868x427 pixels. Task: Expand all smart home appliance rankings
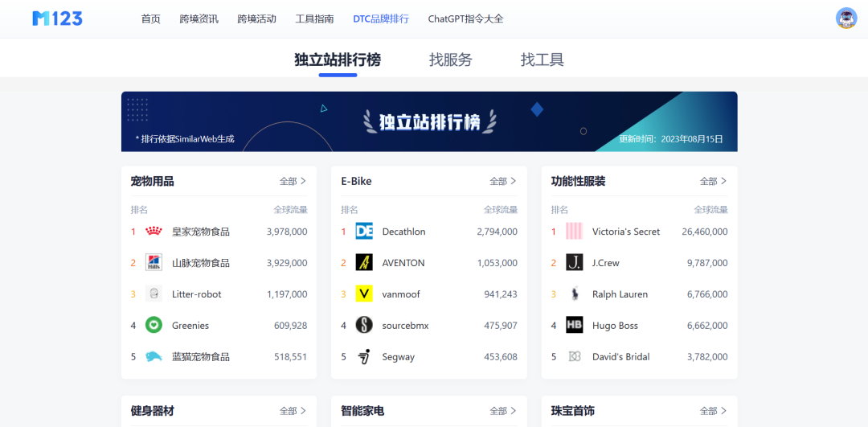click(x=503, y=411)
